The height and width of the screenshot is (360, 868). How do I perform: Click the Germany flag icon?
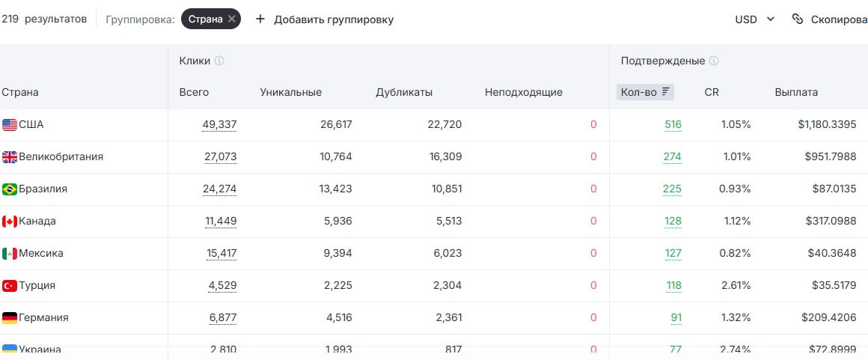pyautogui.click(x=10, y=318)
